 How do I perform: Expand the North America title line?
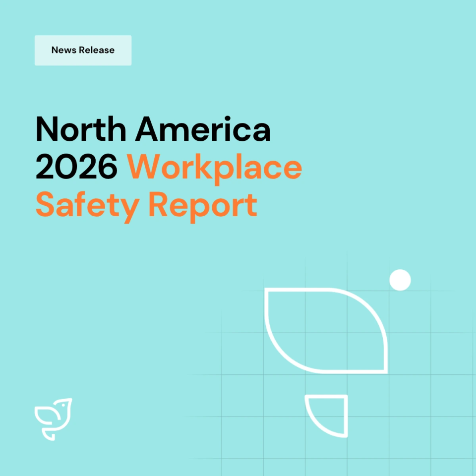click(x=153, y=130)
